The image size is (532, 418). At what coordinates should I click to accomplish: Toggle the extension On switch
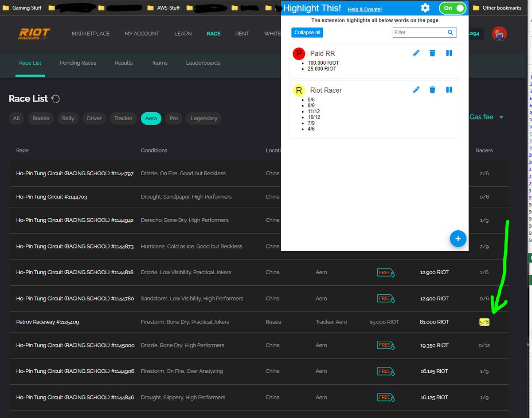(452, 8)
